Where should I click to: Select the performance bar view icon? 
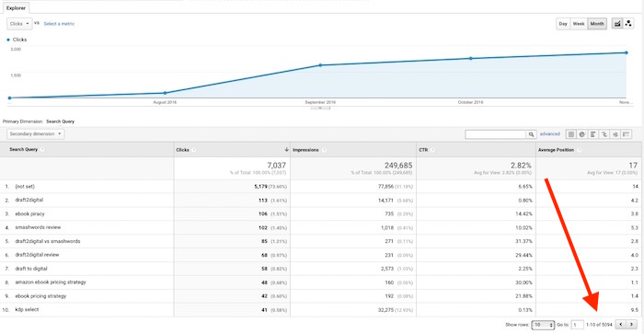pyautogui.click(x=593, y=134)
